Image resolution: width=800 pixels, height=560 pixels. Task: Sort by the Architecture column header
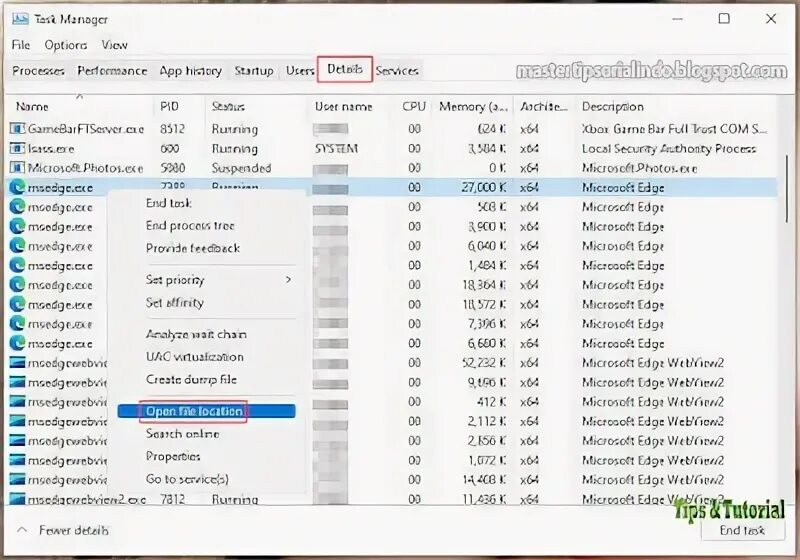pos(544,107)
